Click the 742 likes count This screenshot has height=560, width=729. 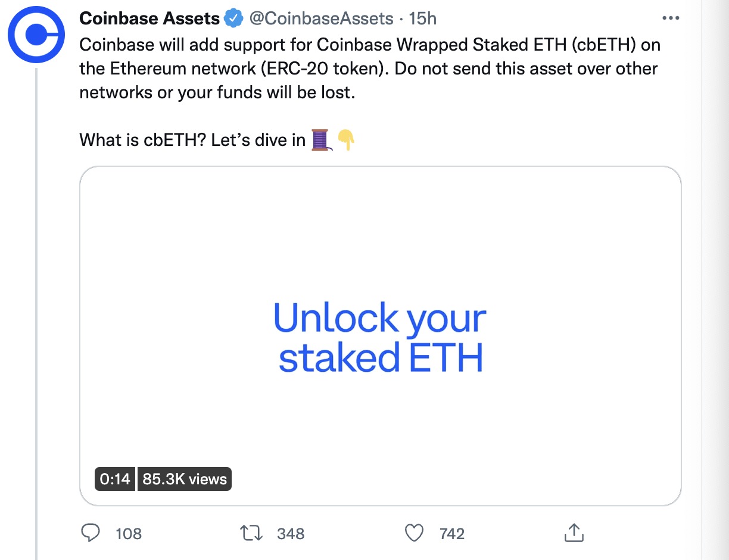coord(452,533)
